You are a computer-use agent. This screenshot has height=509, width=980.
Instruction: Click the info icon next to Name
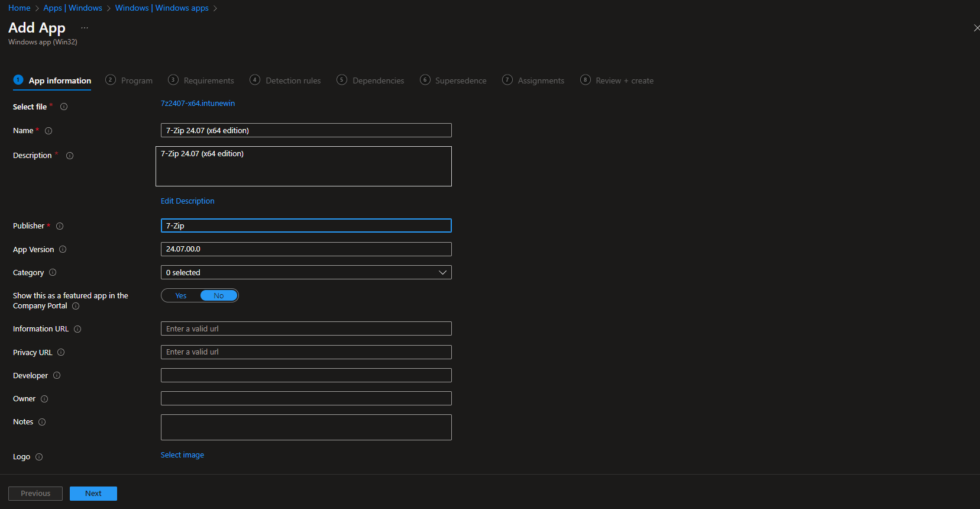pos(48,131)
